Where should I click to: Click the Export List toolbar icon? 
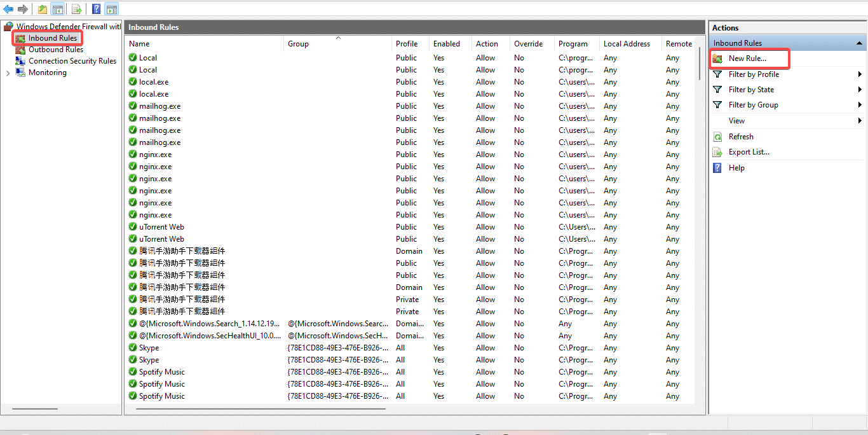[x=76, y=9]
